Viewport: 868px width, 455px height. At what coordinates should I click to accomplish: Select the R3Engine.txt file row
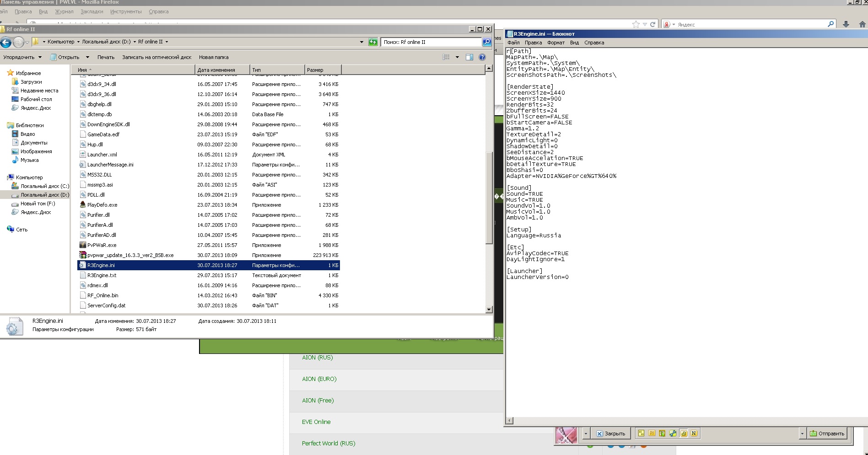pos(209,275)
